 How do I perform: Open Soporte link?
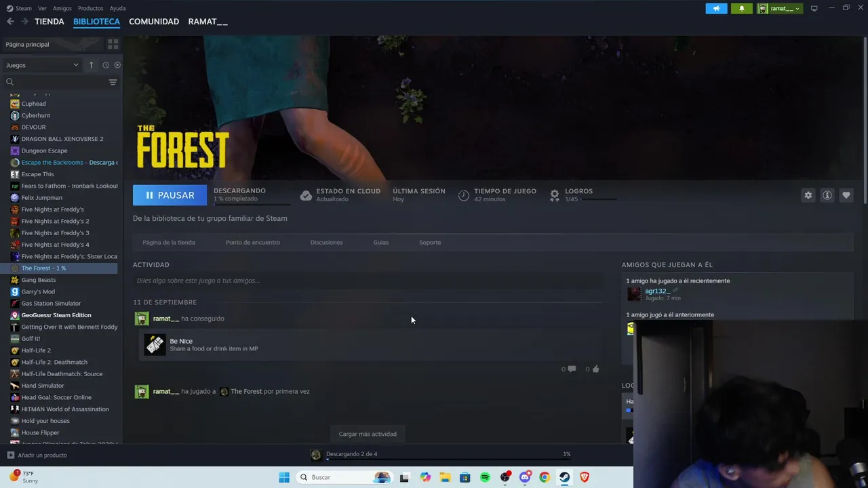click(430, 242)
